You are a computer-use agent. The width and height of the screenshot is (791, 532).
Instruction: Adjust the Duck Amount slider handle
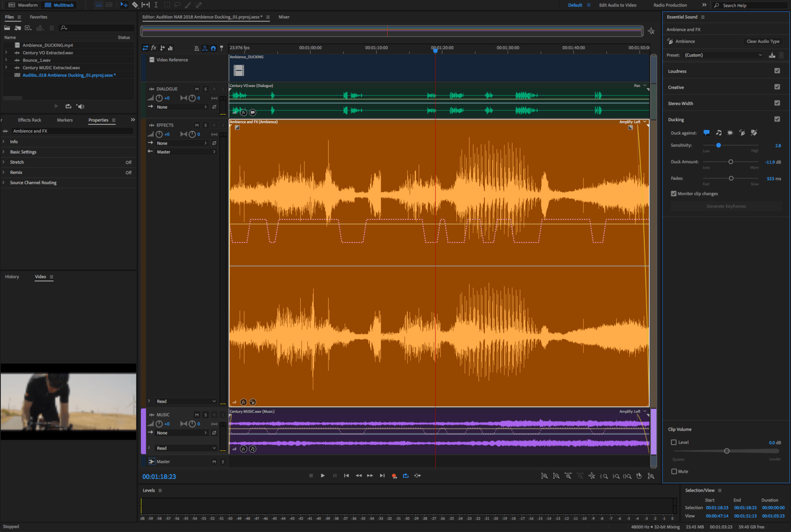(x=730, y=162)
